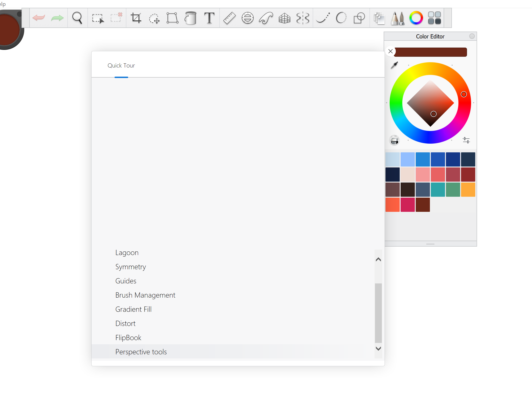The height and width of the screenshot is (409, 532).
Task: Expand the Perspective tools section
Action: pyautogui.click(x=141, y=351)
